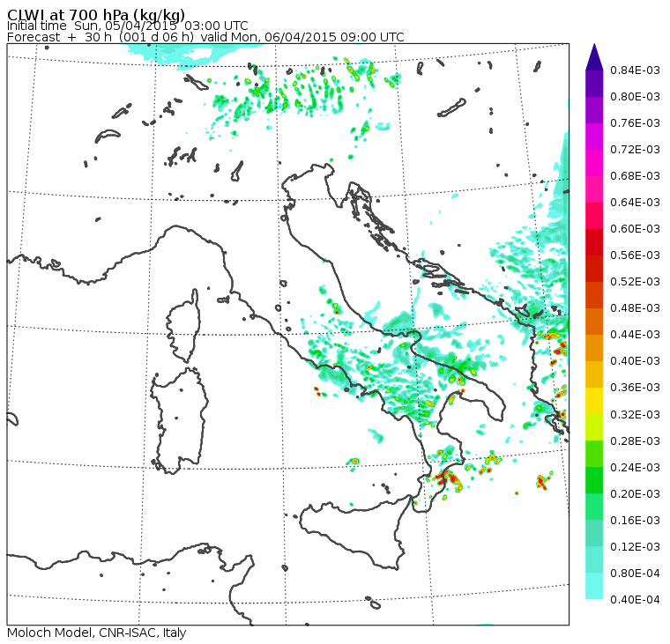
Task: Click the bright green colorbar segment near 0.20E-03
Action: tap(594, 481)
